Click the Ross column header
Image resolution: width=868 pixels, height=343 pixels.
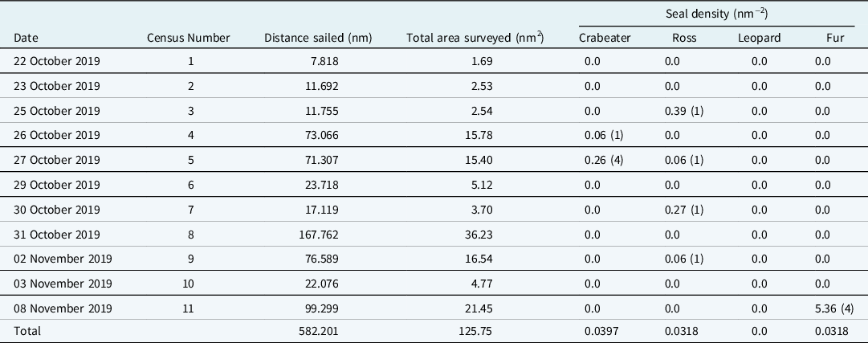point(684,38)
